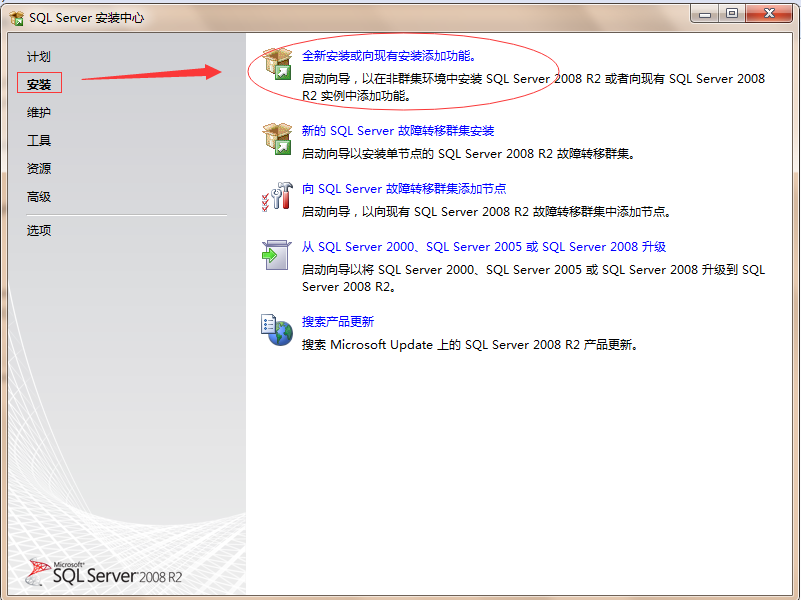Click the add-node tools icon
Screen dimensions: 801x600
[x=277, y=197]
